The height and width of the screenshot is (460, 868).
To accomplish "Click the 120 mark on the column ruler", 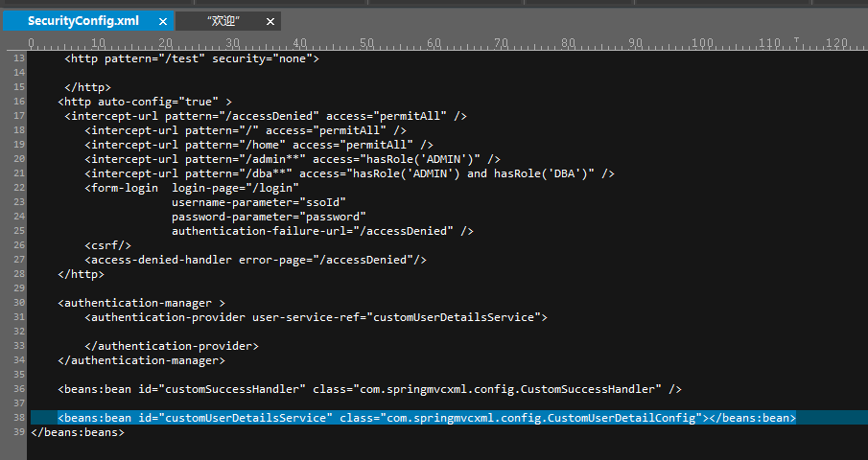I will (836, 42).
